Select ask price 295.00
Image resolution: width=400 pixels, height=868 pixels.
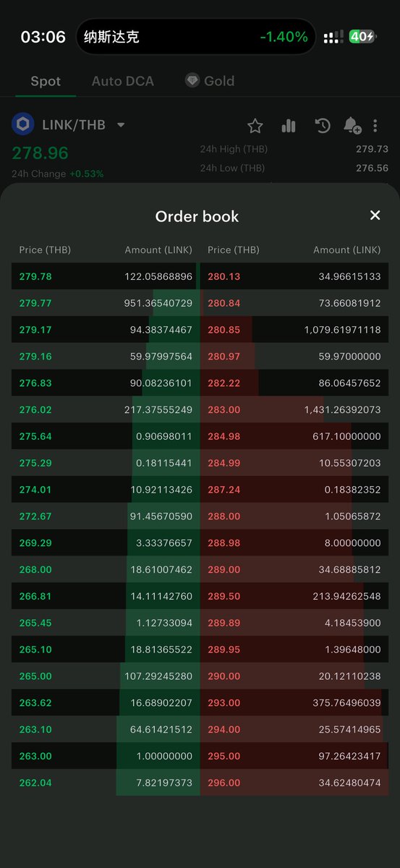[x=224, y=756]
